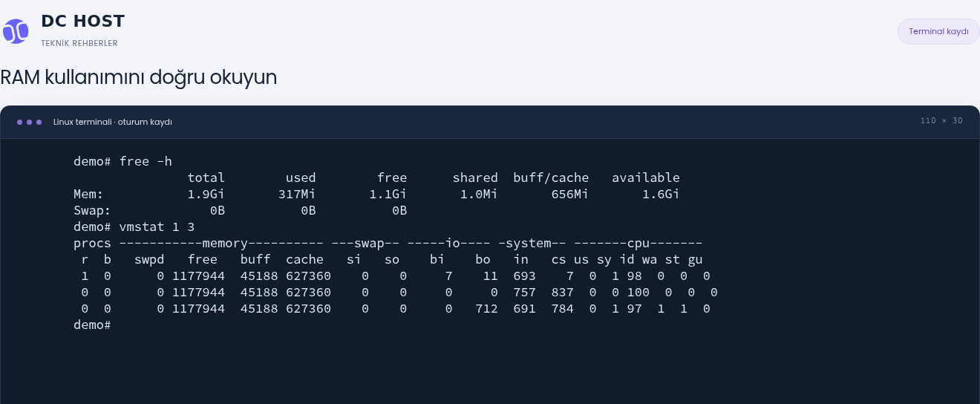980x404 pixels.
Task: Click the 'swpd' column header
Action: [149, 259]
